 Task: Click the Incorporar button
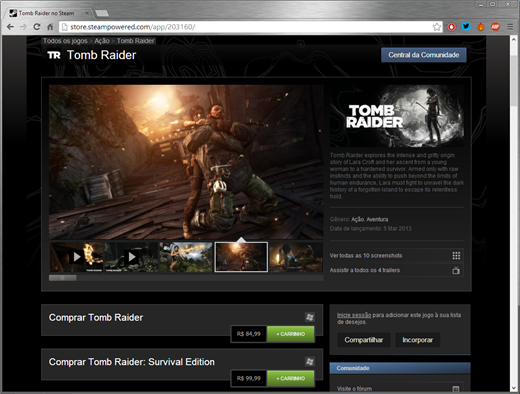pos(417,340)
